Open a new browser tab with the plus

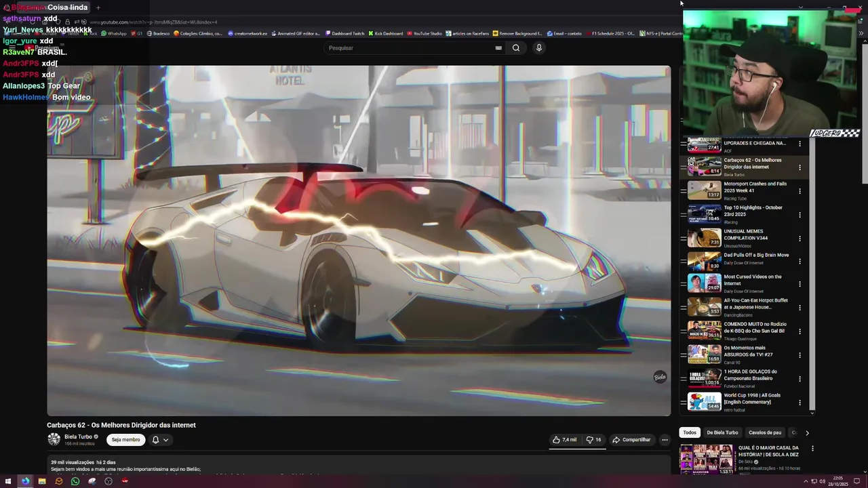[98, 7]
